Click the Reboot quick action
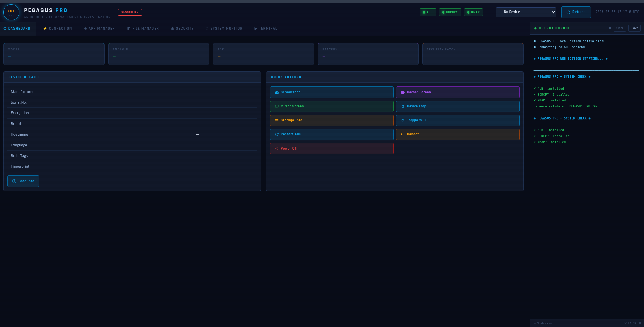Image resolution: width=644 pixels, height=327 pixels. coord(457,134)
